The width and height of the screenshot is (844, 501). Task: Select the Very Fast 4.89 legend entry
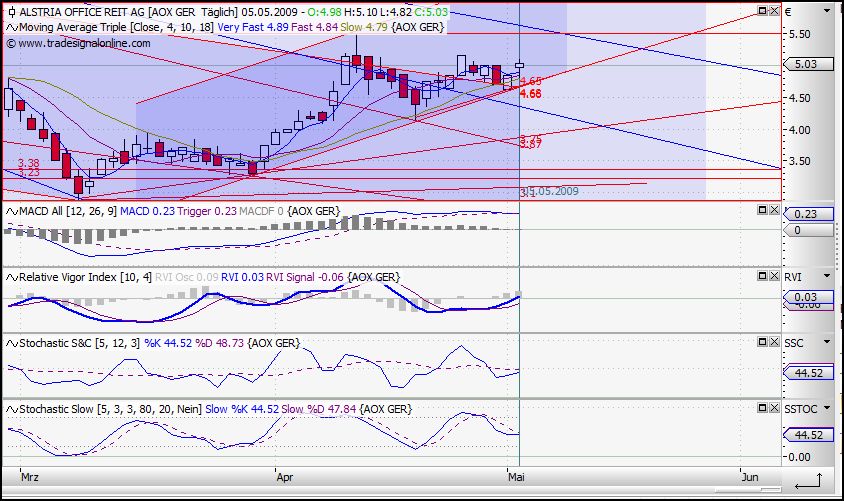(x=253, y=27)
